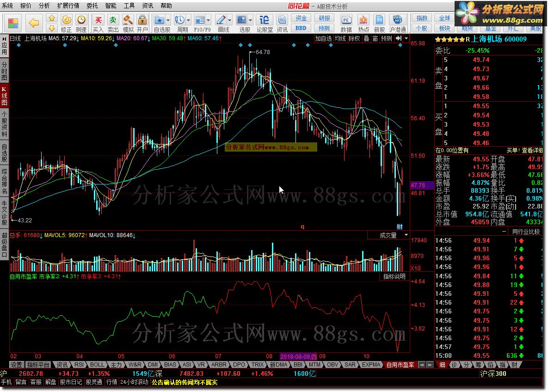Image resolution: width=548 pixels, height=392 pixels.
Task: Click the 周期 period clock icon
Action: tap(179, 20)
